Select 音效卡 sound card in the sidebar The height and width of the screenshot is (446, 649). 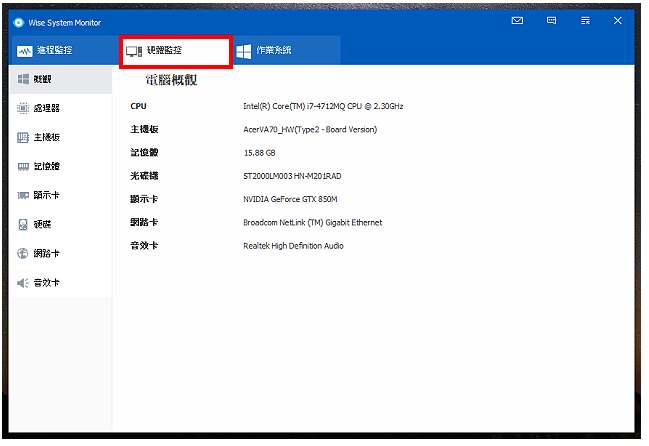click(x=60, y=283)
